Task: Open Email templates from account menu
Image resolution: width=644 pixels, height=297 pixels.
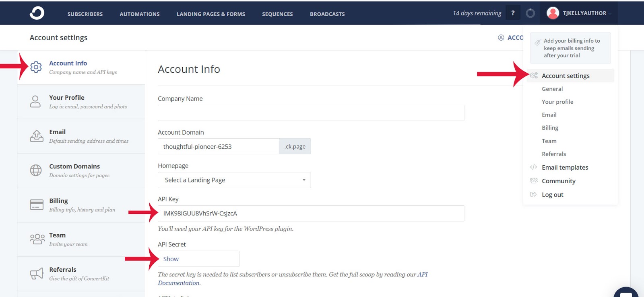Action: (x=565, y=167)
